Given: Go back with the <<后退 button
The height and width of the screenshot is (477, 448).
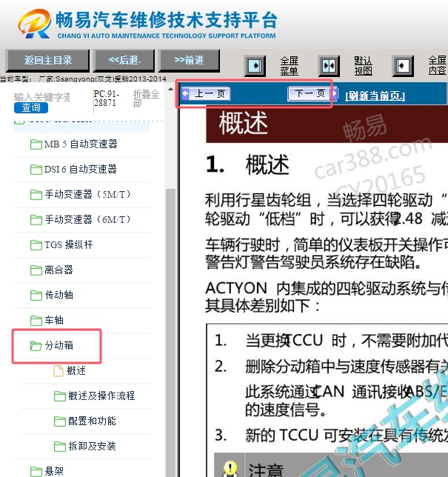Looking at the screenshot, I should (x=124, y=60).
